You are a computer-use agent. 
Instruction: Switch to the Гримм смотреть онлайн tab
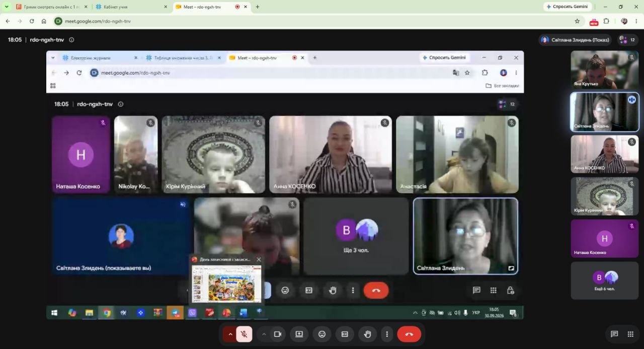point(52,7)
